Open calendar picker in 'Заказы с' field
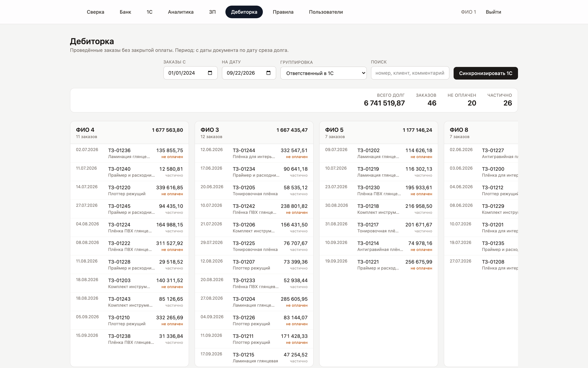This screenshot has width=588, height=368. pos(210,73)
